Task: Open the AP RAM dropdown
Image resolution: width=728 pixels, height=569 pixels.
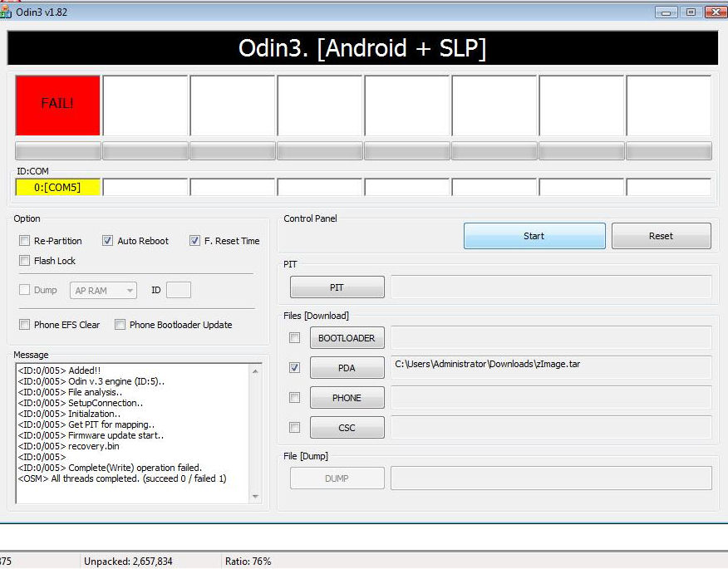Action: 103,291
